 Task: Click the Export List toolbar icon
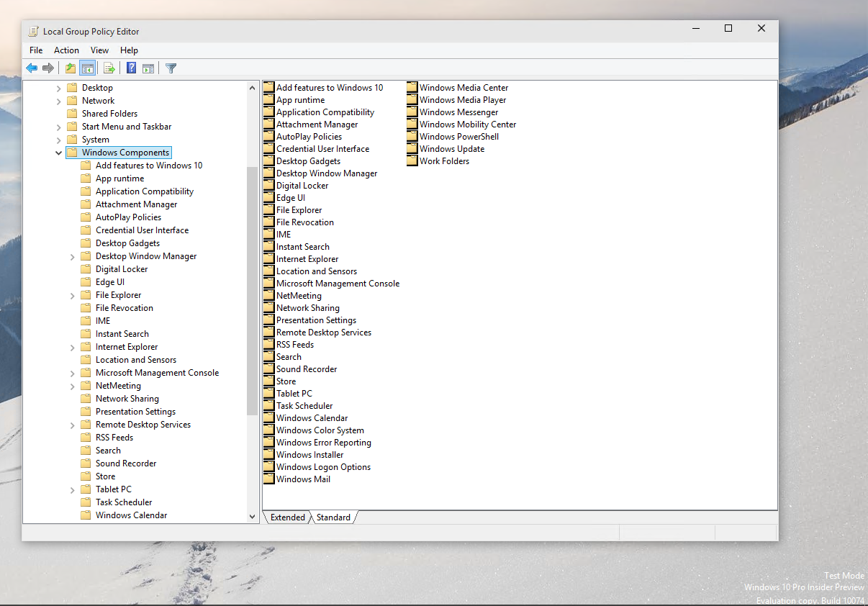coord(109,68)
